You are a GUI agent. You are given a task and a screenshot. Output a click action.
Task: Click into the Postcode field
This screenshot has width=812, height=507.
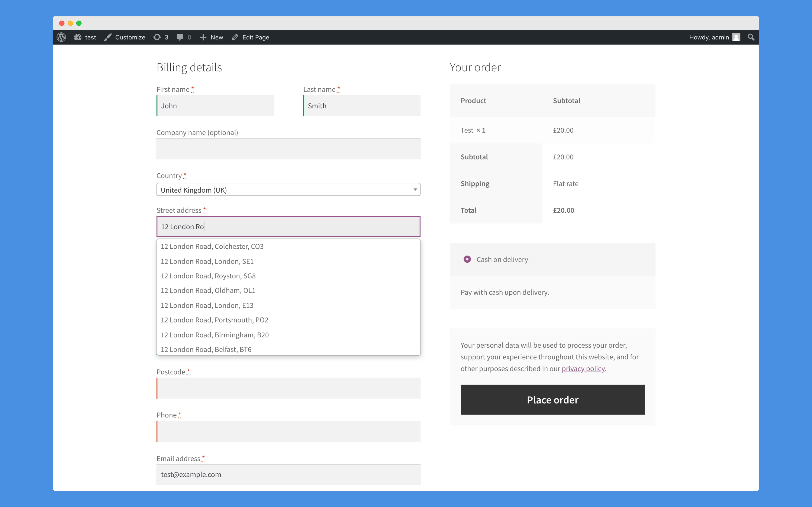[x=289, y=388]
